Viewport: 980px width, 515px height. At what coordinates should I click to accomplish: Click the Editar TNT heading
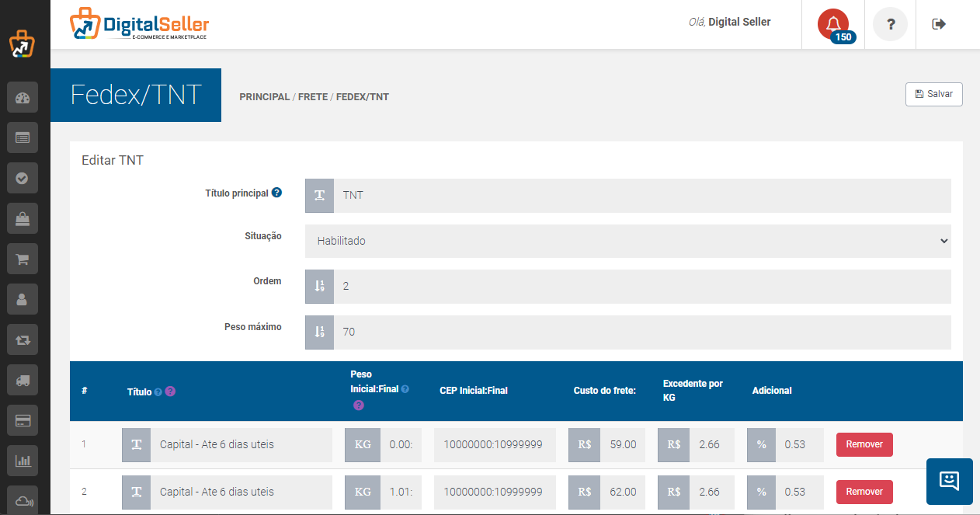coord(113,161)
